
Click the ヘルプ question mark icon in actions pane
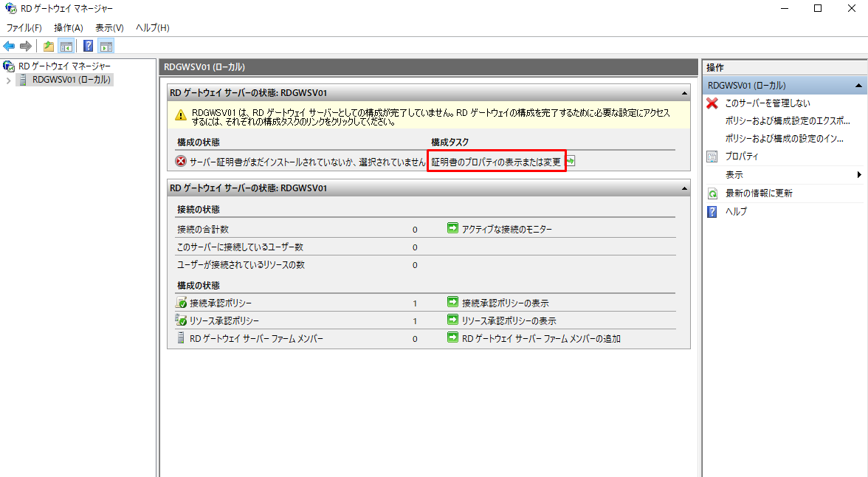(712, 212)
